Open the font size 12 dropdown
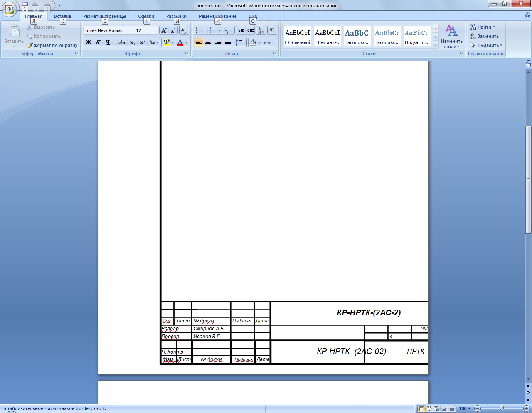The image size is (532, 413). click(155, 30)
